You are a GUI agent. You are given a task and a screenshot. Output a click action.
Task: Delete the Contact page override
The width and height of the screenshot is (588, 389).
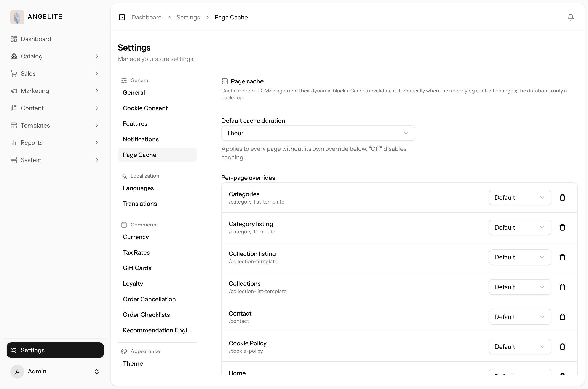point(562,317)
